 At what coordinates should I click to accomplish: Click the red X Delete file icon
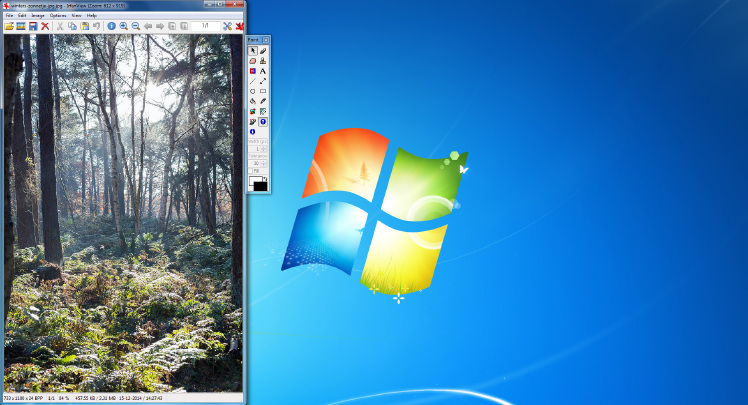pyautogui.click(x=45, y=26)
